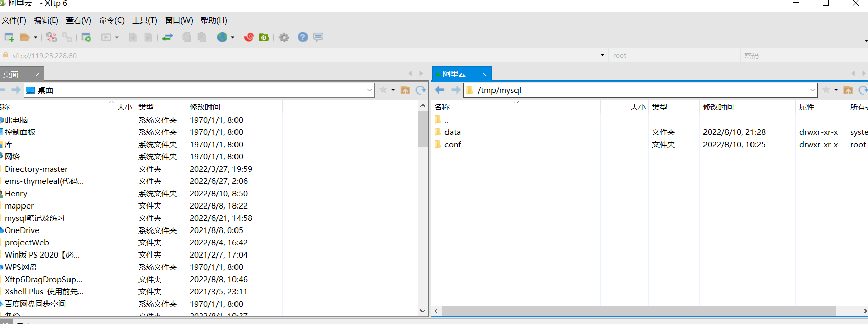Open Session Properties from the toolbar
The height and width of the screenshot is (324, 868).
(86, 37)
